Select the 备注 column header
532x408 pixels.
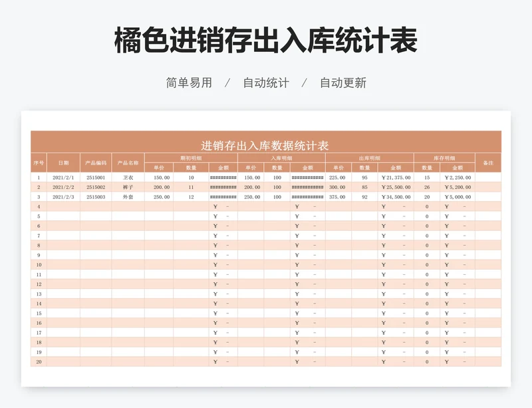click(488, 162)
